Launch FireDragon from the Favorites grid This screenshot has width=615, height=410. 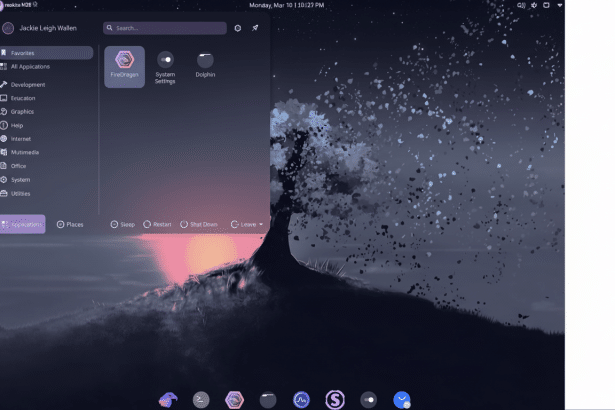point(124,67)
